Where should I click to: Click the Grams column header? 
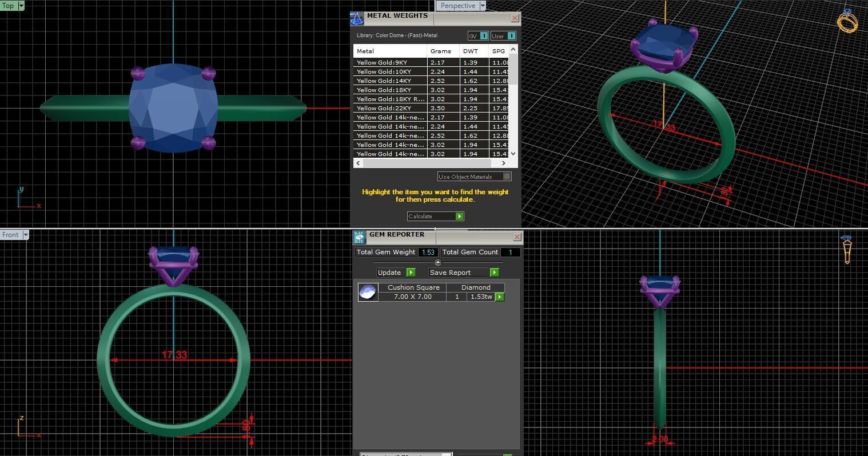[444, 51]
